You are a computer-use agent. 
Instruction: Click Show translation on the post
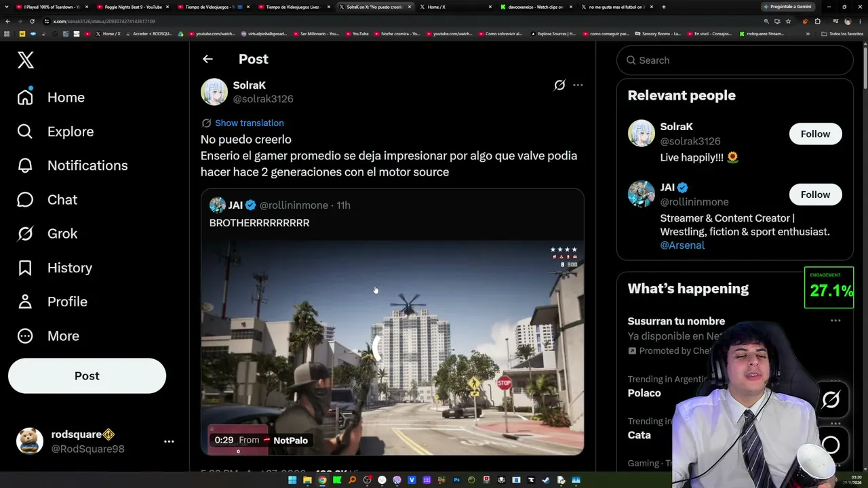(249, 123)
